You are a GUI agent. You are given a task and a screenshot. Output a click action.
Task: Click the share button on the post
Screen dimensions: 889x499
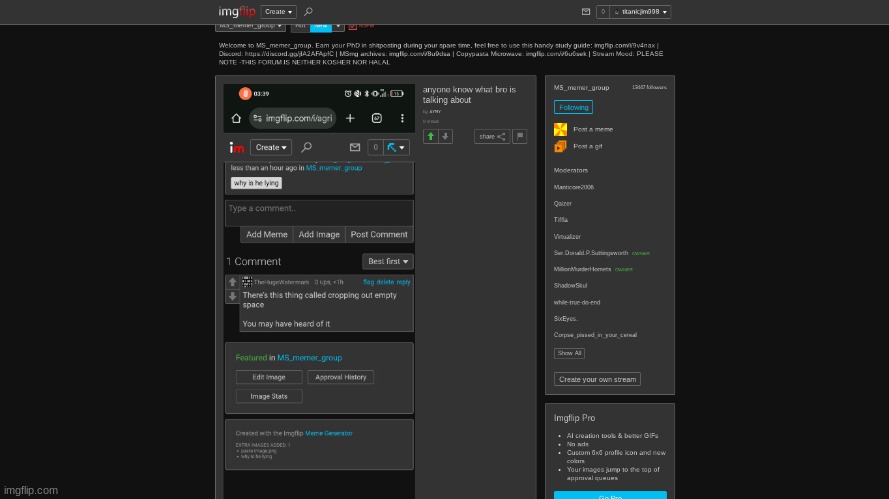click(492, 136)
